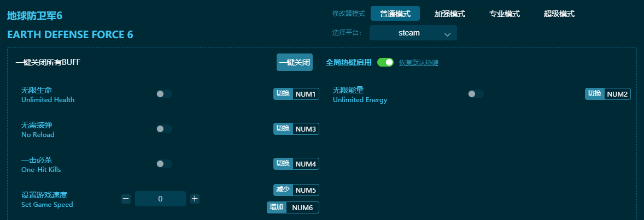
Task: Click the 选择平台 label
Action: (x=347, y=33)
